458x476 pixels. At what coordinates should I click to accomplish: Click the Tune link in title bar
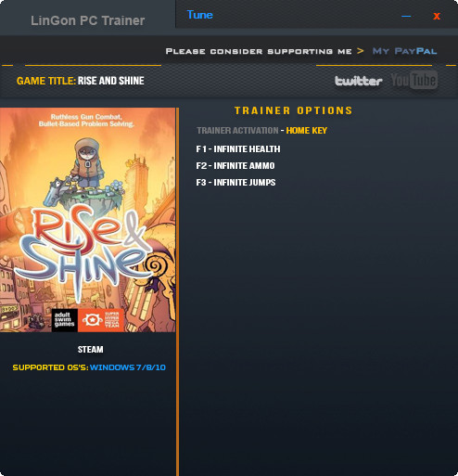pos(200,15)
